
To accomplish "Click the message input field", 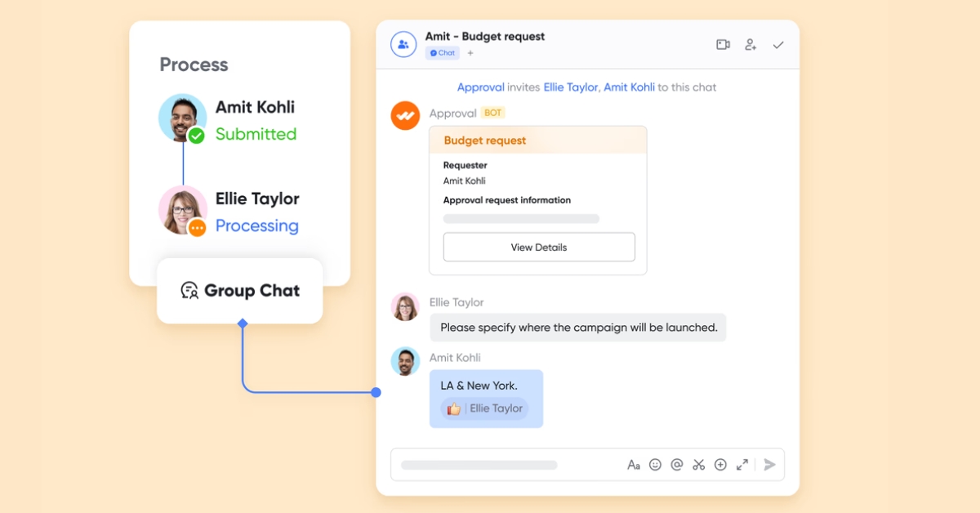I will point(506,465).
